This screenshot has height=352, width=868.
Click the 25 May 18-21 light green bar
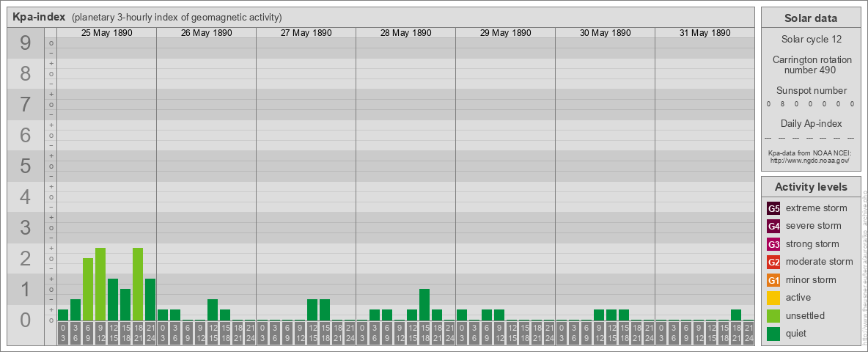coord(138,285)
